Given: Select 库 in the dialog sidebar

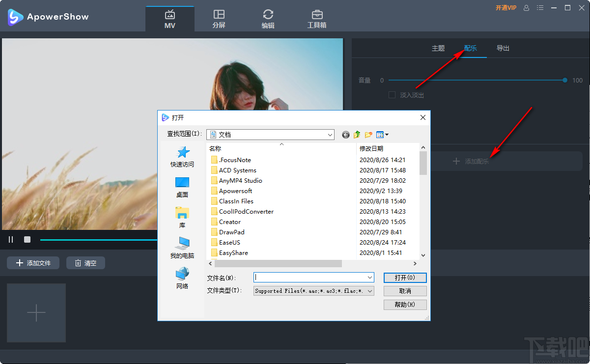Looking at the screenshot, I should coord(182,218).
